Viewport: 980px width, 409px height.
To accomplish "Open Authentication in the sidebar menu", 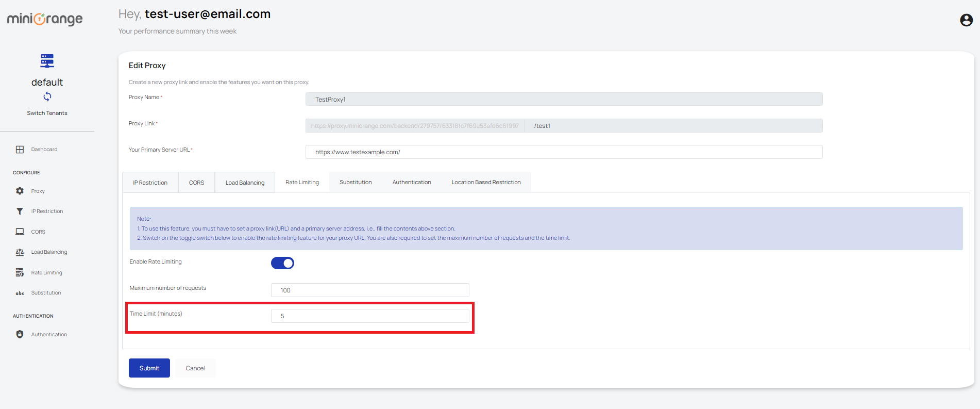I will [49, 335].
